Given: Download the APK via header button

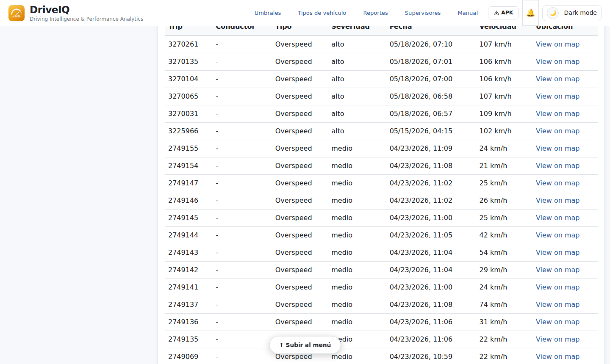Looking at the screenshot, I should coord(503,13).
